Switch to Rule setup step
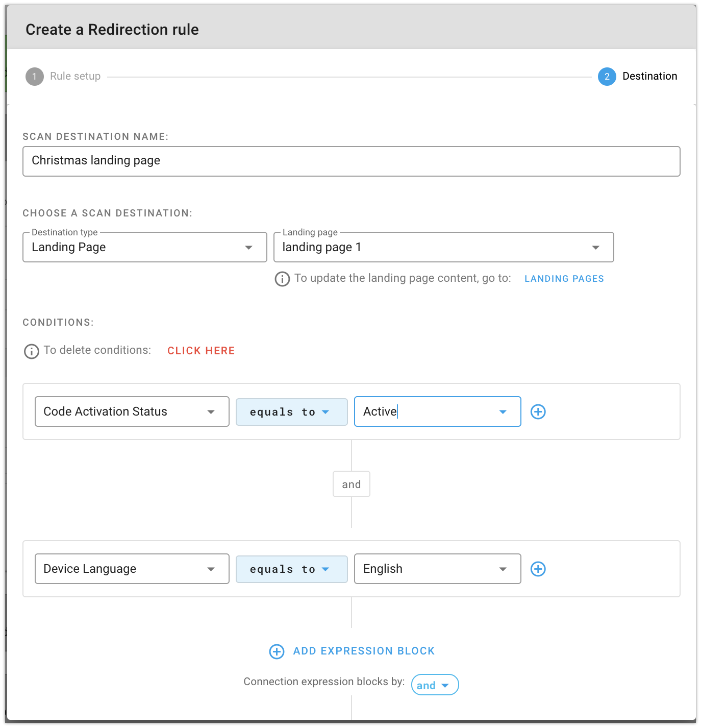 pyautogui.click(x=76, y=76)
